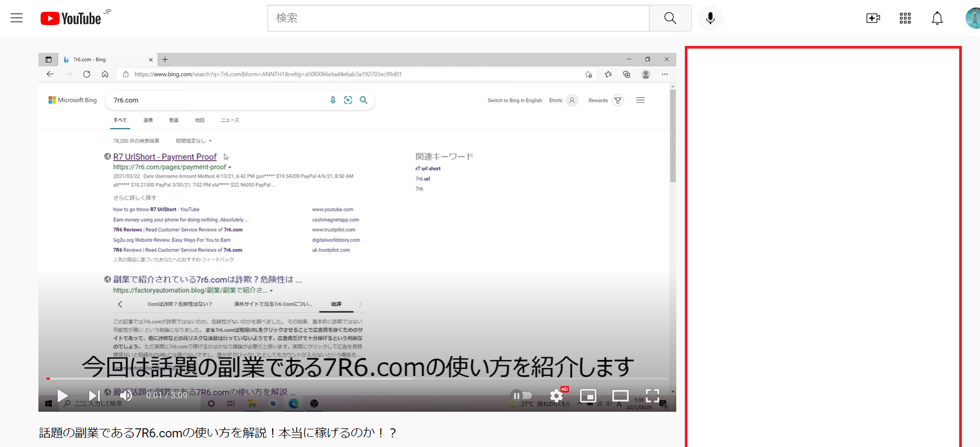980x447 pixels.
Task: Focus the YouTube 検索 search box
Action: click(459, 18)
